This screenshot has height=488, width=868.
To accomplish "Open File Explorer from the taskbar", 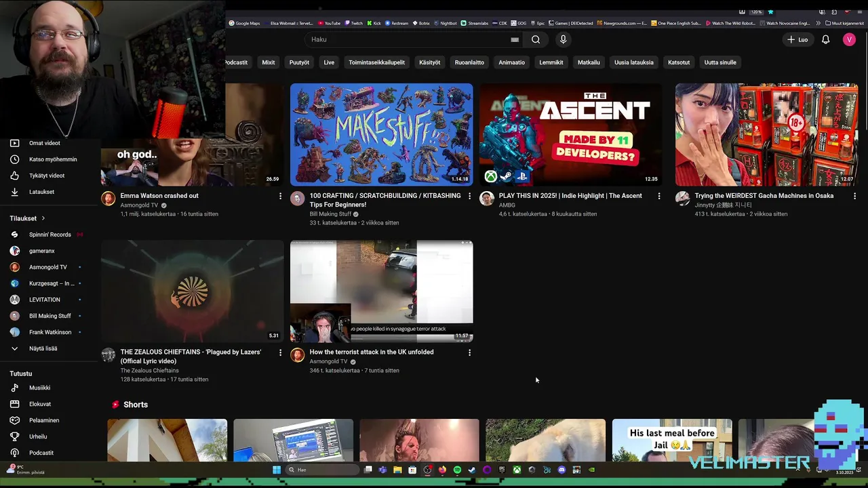I will coord(397,470).
